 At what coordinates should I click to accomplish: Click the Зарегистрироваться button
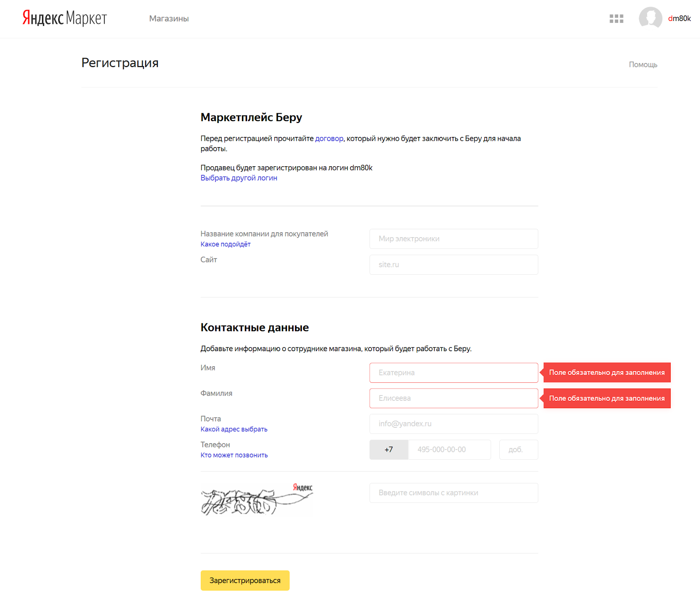point(245,581)
